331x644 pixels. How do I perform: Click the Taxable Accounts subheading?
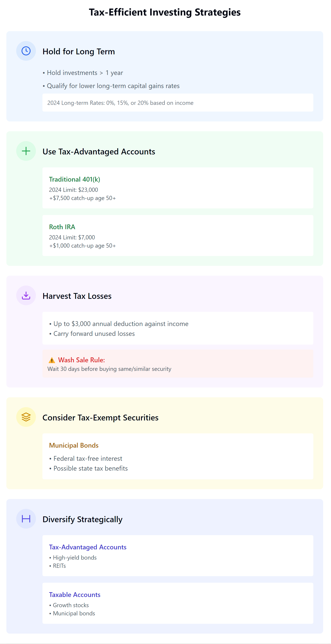tap(75, 595)
